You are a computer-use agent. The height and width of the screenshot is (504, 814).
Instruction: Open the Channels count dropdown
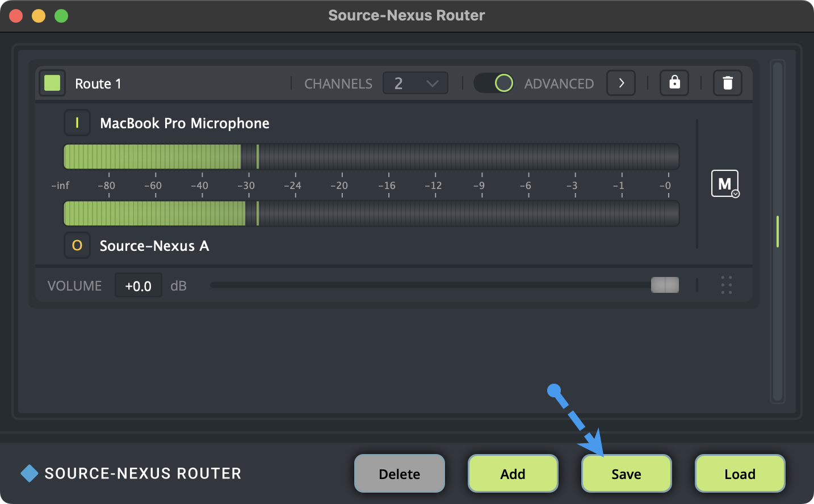tap(416, 83)
